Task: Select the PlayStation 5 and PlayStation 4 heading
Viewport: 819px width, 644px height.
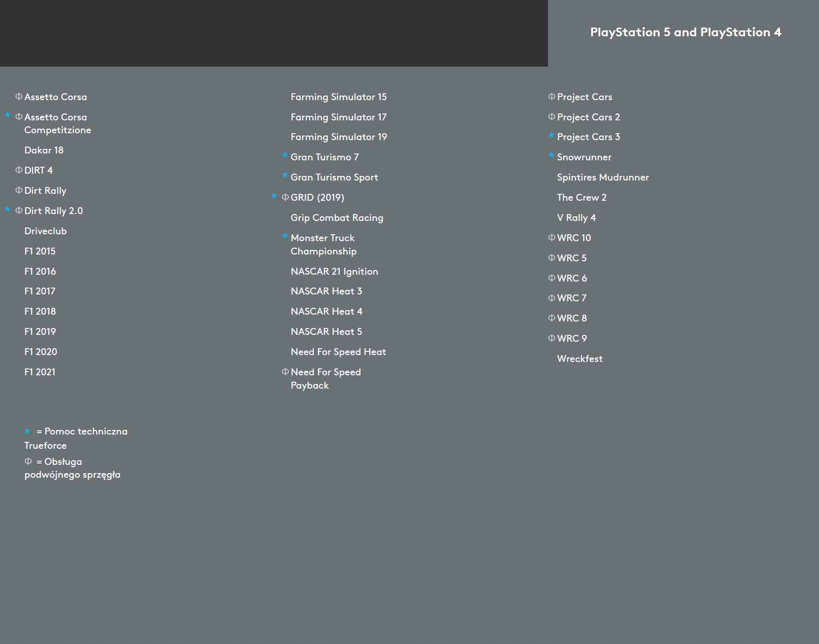Action: pos(685,32)
